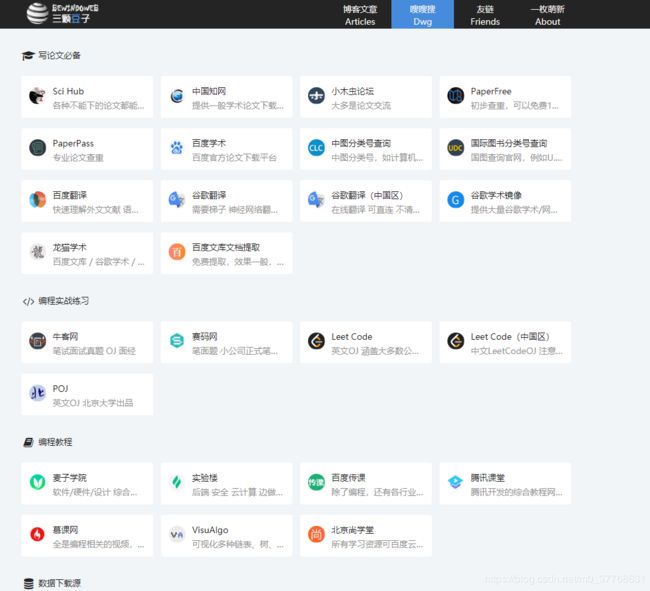Click the 小木虫论坛 icon
The image size is (650, 591).
316,96
